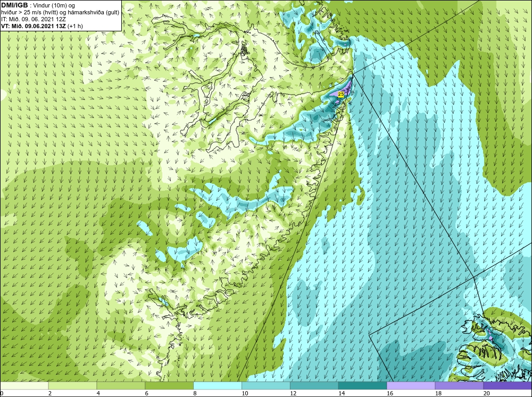
Task: Select the 10–12 m/s turquoise swatch
Action: click(266, 386)
